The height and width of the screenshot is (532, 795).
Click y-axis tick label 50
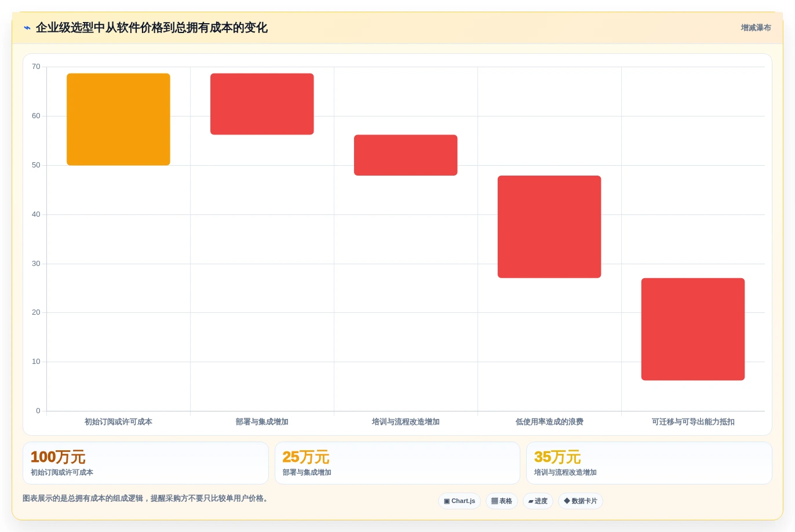point(36,165)
